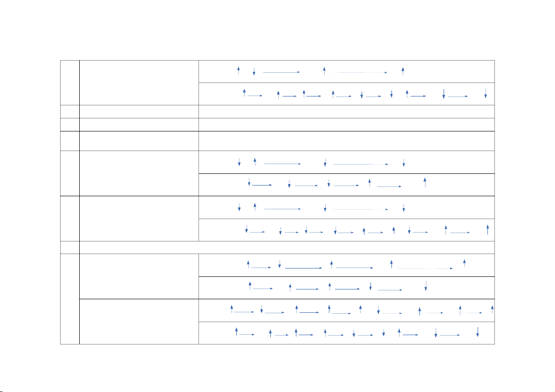This screenshot has height=392, width=555.
Task: Click the up arrow at the far right of the second-to-last row
Action: point(493,309)
